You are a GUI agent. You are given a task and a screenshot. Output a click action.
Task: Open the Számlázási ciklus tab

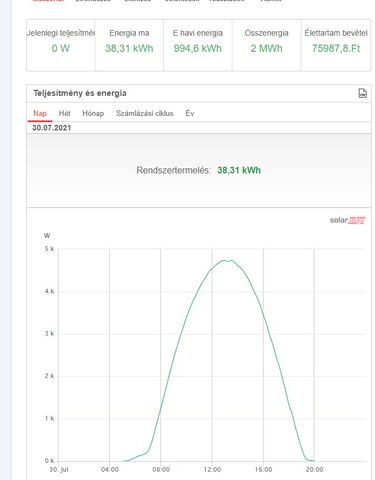tap(145, 113)
